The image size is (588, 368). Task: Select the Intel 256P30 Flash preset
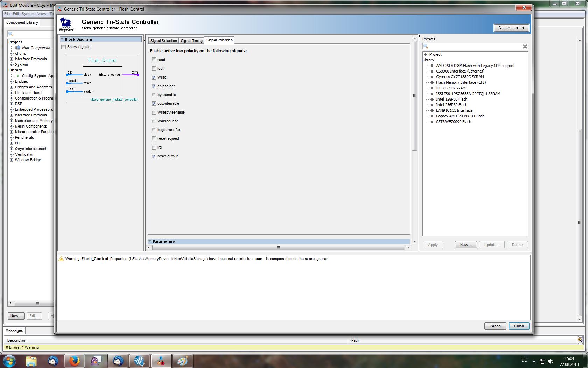(451, 105)
